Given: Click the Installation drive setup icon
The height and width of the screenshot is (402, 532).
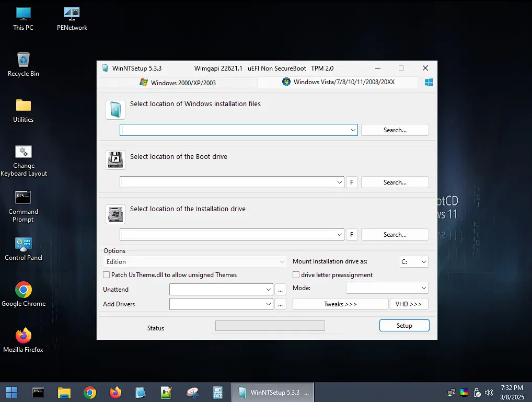Looking at the screenshot, I should coord(115,214).
